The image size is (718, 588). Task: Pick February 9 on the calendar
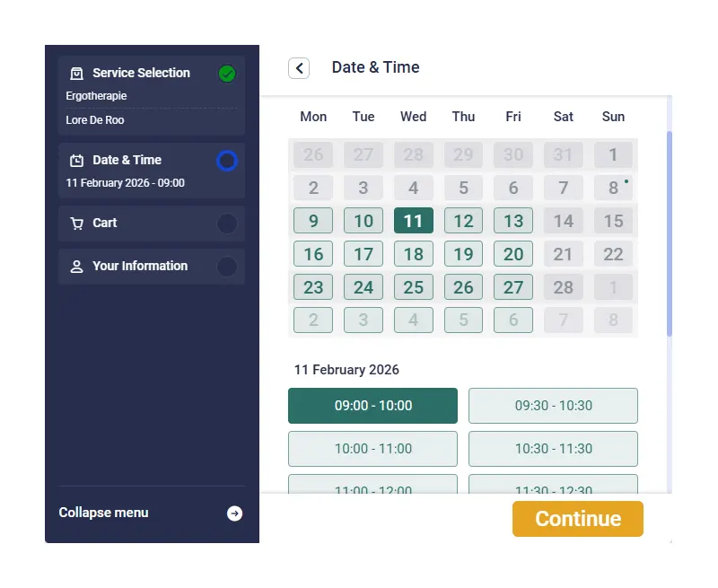[313, 221]
